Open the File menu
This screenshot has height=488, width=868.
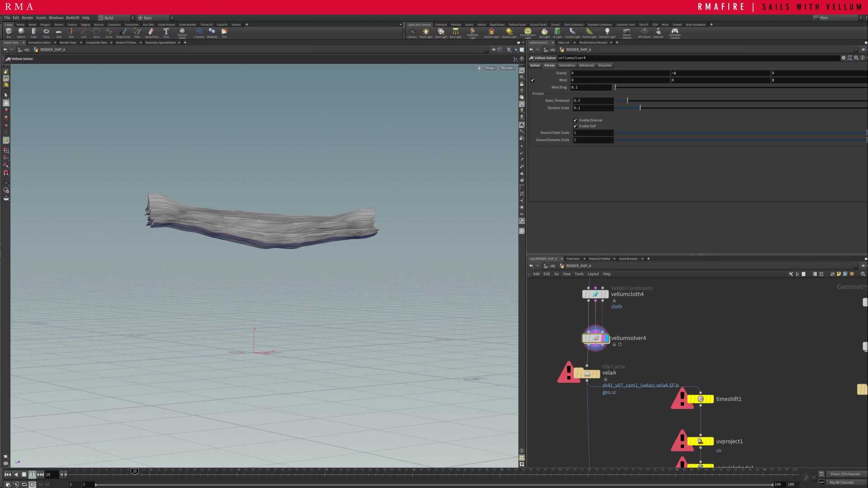(x=7, y=18)
